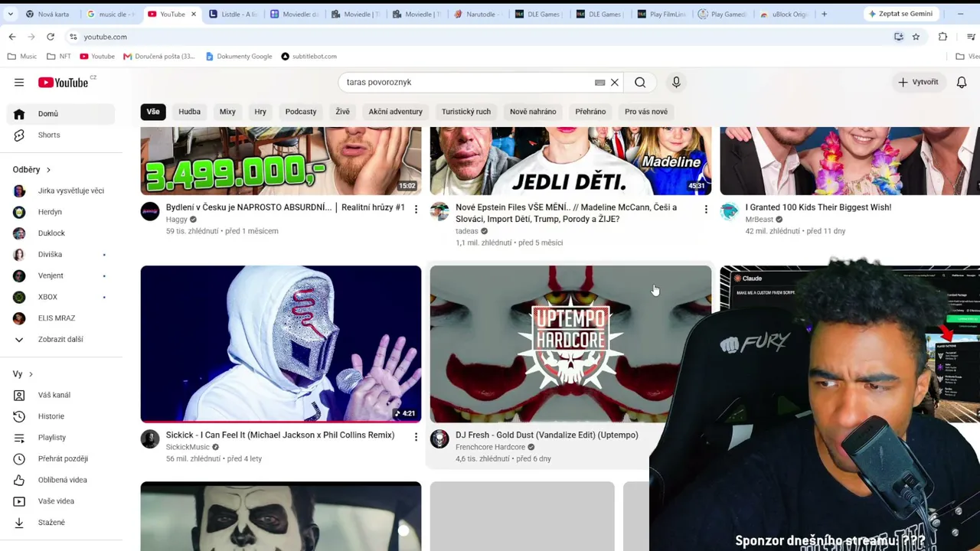The width and height of the screenshot is (980, 551).
Task: Select the Nově nahráno chip
Action: click(533, 112)
